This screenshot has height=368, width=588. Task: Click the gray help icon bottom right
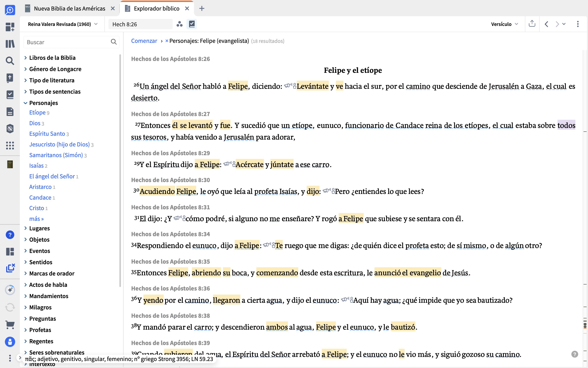[x=575, y=354]
